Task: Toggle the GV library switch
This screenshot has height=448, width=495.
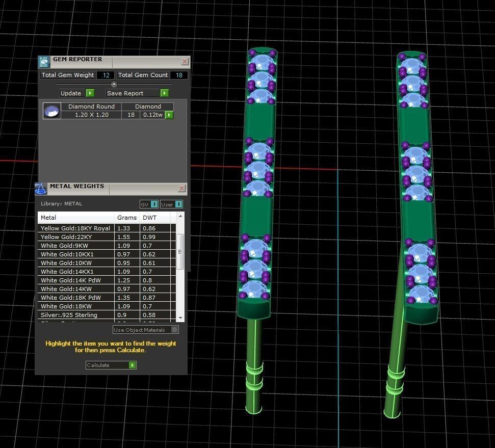Action: click(154, 204)
